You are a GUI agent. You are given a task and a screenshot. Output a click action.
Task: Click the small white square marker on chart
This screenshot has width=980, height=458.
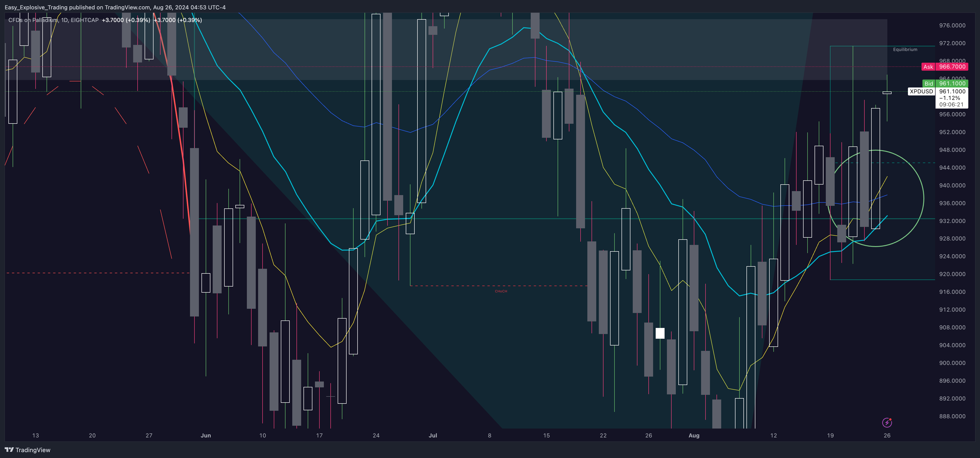coord(660,333)
